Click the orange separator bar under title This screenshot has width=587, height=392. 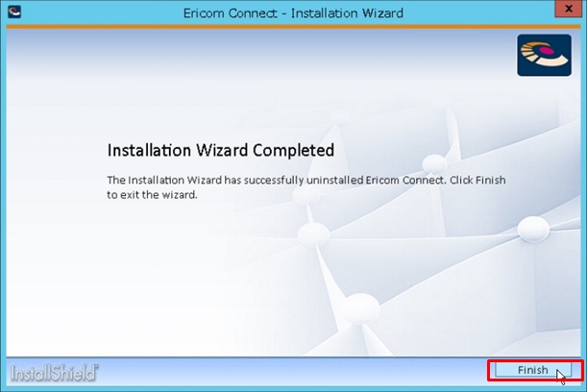point(294,27)
